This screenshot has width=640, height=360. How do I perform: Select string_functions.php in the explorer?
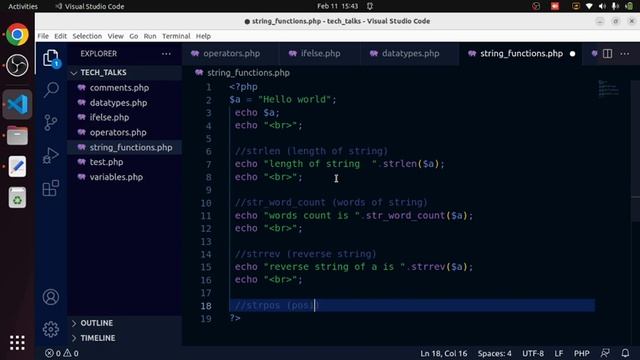point(125,147)
